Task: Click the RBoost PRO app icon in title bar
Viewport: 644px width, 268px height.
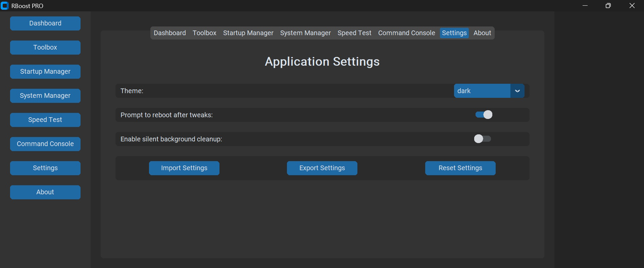Action: (4, 6)
